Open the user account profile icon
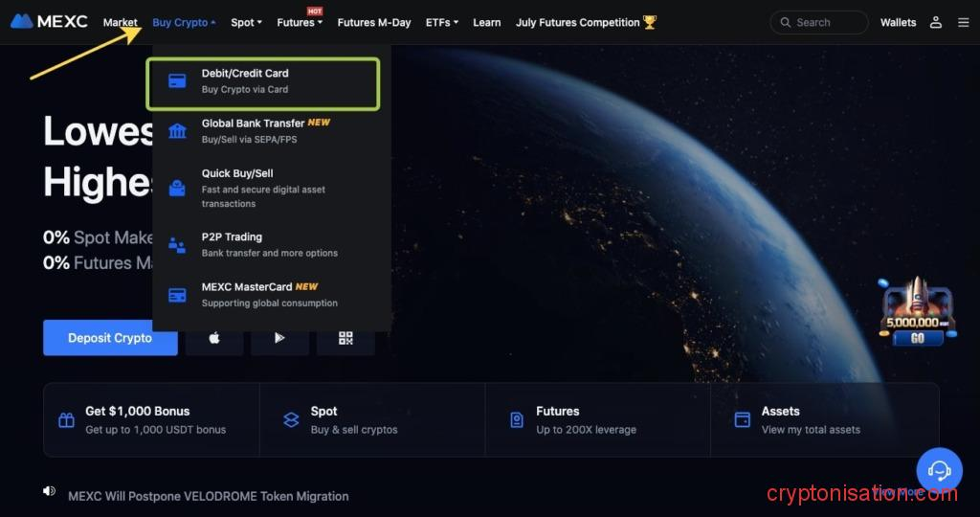980x517 pixels. pos(936,22)
